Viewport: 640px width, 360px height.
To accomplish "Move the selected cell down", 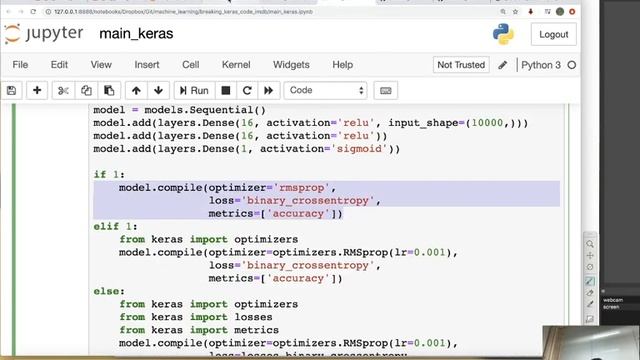I will click(x=158, y=90).
